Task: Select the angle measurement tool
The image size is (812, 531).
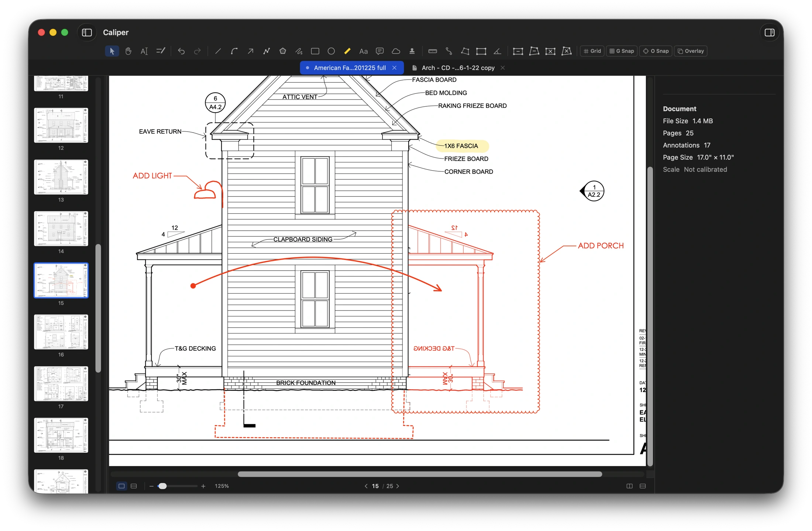Action: (498, 51)
